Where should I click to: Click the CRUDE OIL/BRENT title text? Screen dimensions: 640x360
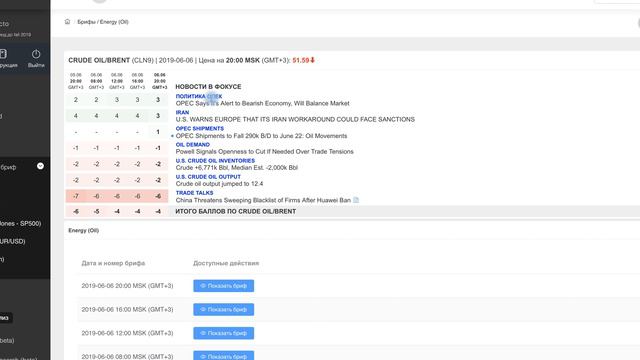99,60
